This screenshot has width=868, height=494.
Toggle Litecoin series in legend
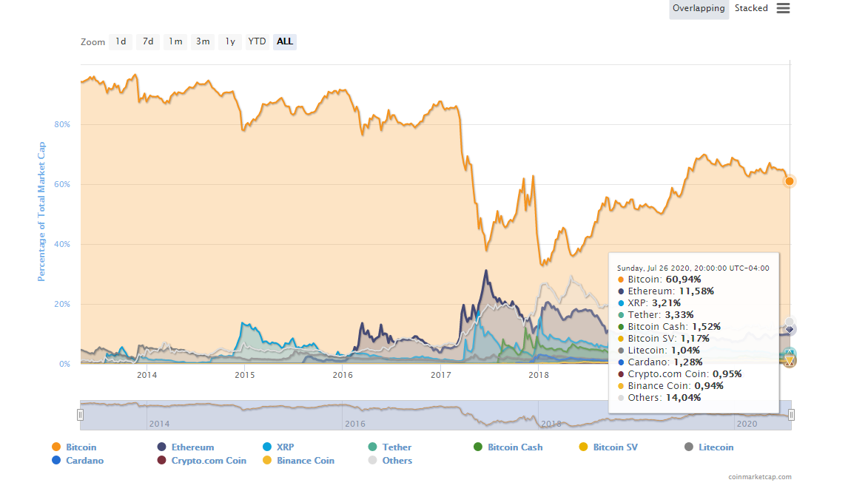(x=709, y=447)
